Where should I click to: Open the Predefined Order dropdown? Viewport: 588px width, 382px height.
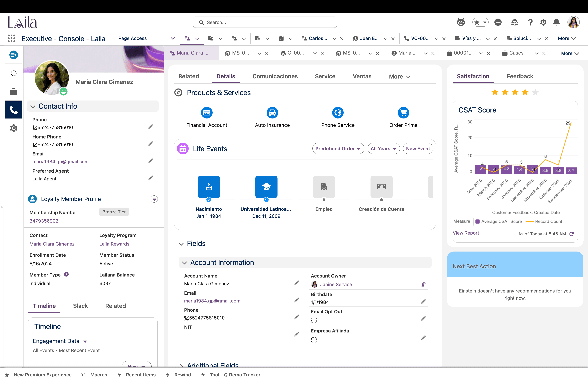pos(338,149)
